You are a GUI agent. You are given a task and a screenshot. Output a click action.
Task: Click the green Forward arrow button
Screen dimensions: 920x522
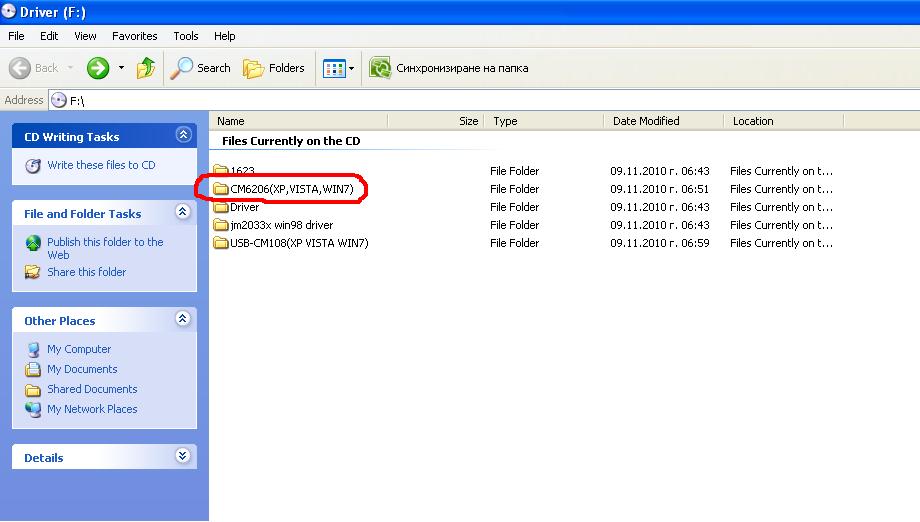(98, 68)
